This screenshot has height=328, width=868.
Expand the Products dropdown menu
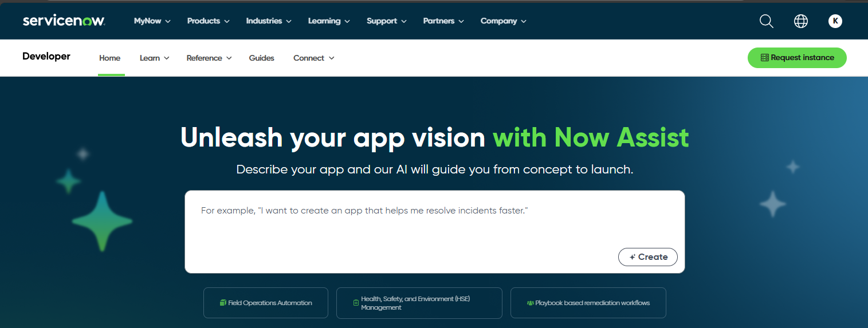[x=208, y=21]
